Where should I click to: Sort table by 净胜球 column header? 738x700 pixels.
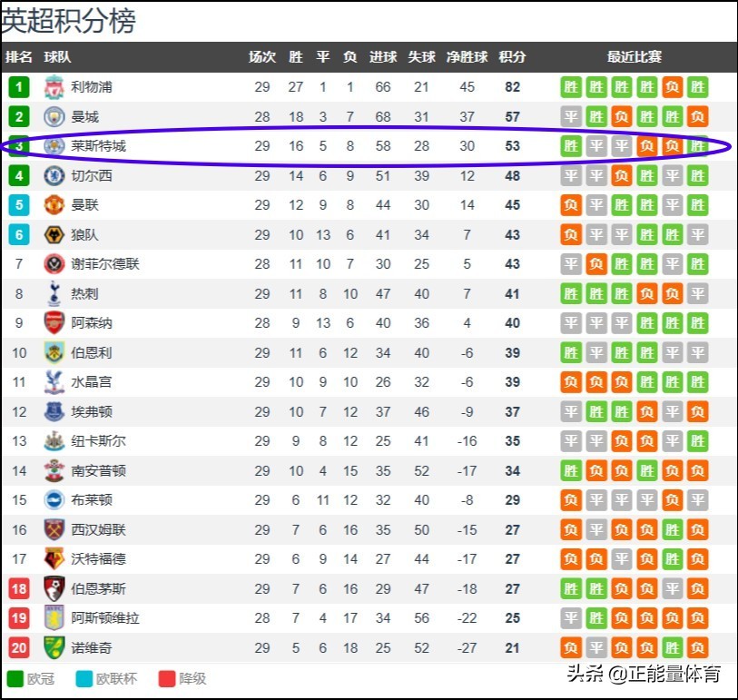(x=467, y=56)
